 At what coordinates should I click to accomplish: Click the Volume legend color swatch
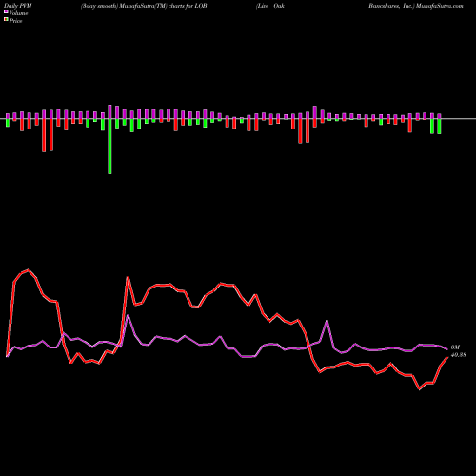pos(6,12)
